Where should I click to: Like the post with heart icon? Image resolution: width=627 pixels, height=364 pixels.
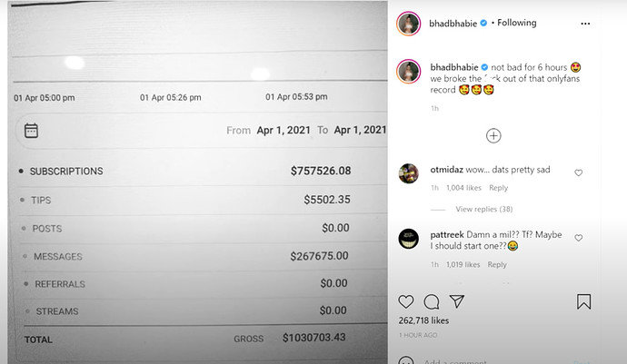[406, 301]
